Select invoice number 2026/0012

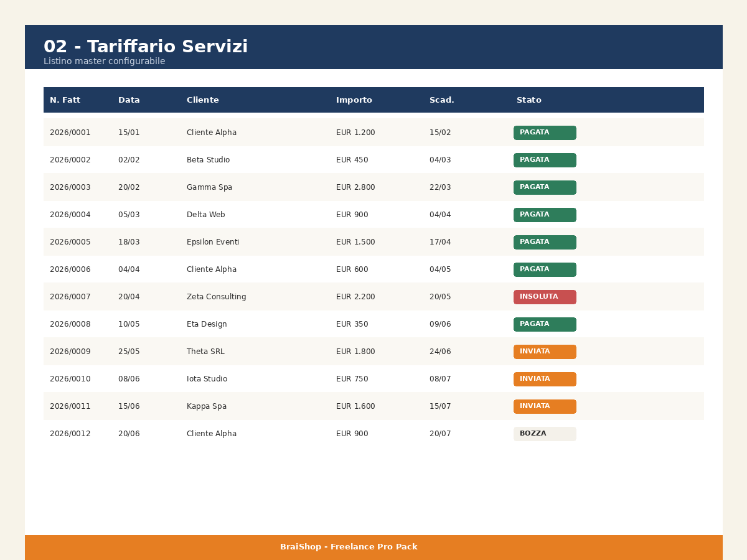pos(70,434)
